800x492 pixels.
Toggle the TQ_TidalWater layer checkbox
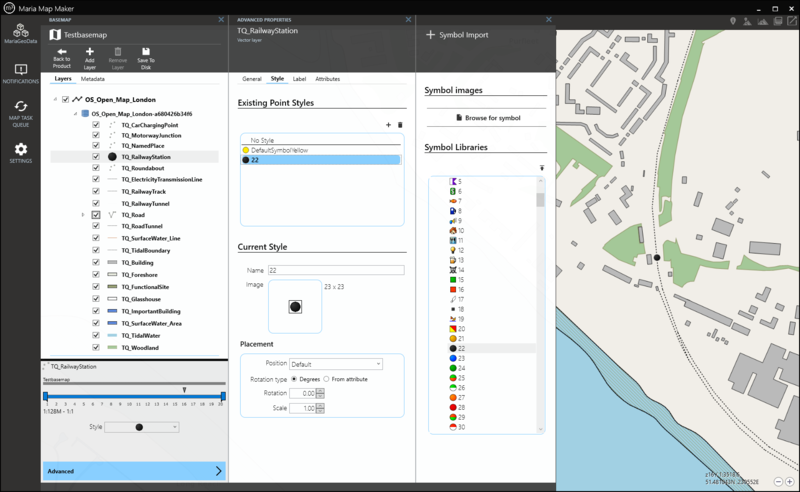click(x=96, y=335)
